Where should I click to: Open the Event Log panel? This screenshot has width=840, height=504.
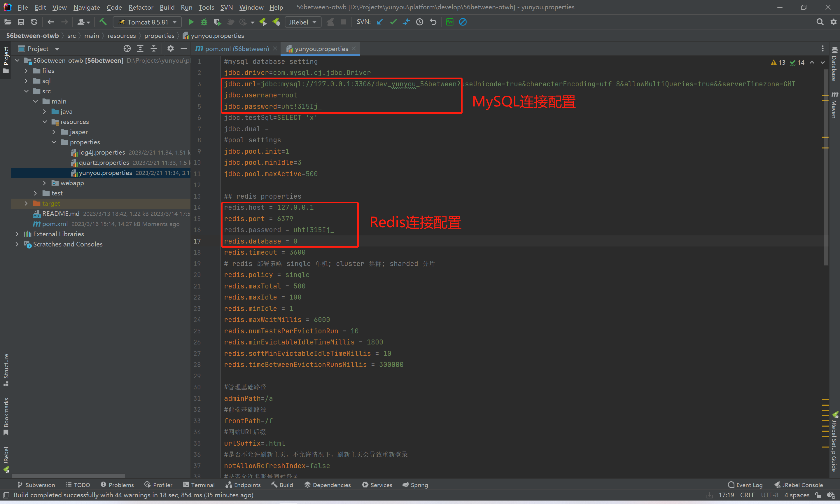745,485
